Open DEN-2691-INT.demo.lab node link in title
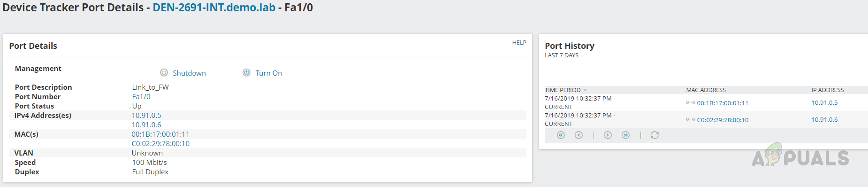The height and width of the screenshot is (187, 868). point(214,8)
